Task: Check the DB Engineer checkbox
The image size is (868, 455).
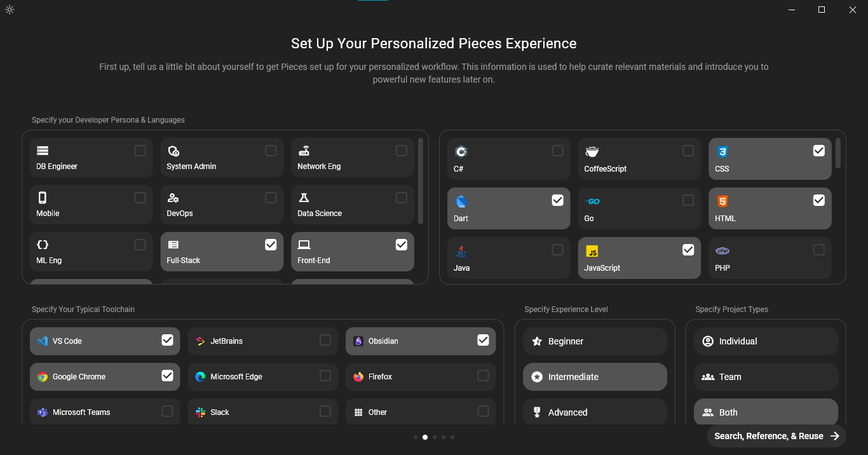Action: [140, 151]
